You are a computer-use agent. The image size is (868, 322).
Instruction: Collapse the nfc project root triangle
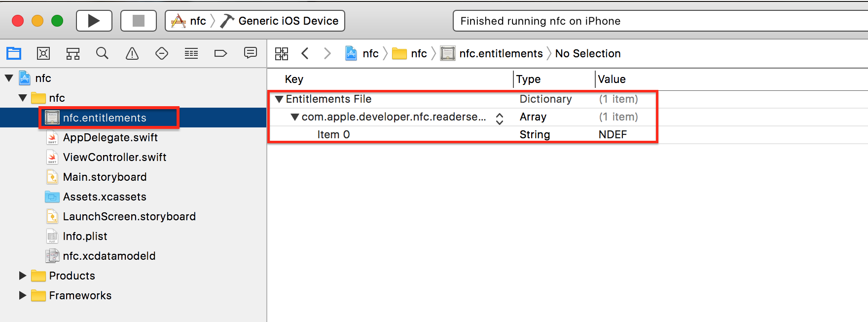9,78
